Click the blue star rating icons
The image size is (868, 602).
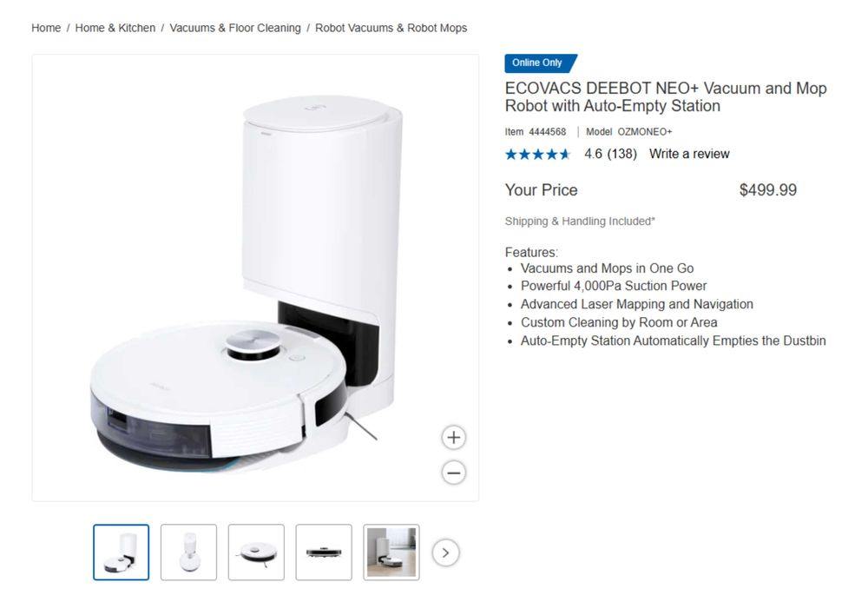point(537,154)
